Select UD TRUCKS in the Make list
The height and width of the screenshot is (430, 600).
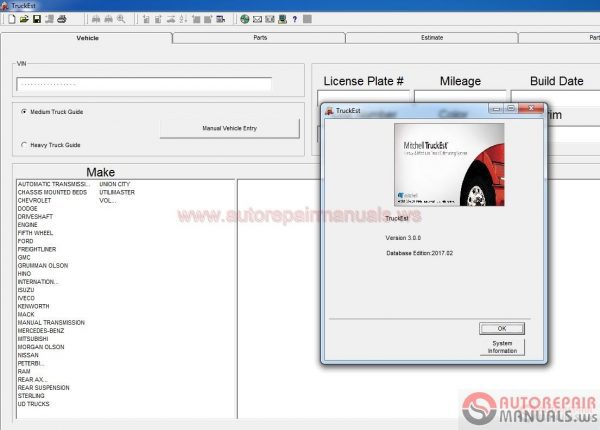coord(34,404)
